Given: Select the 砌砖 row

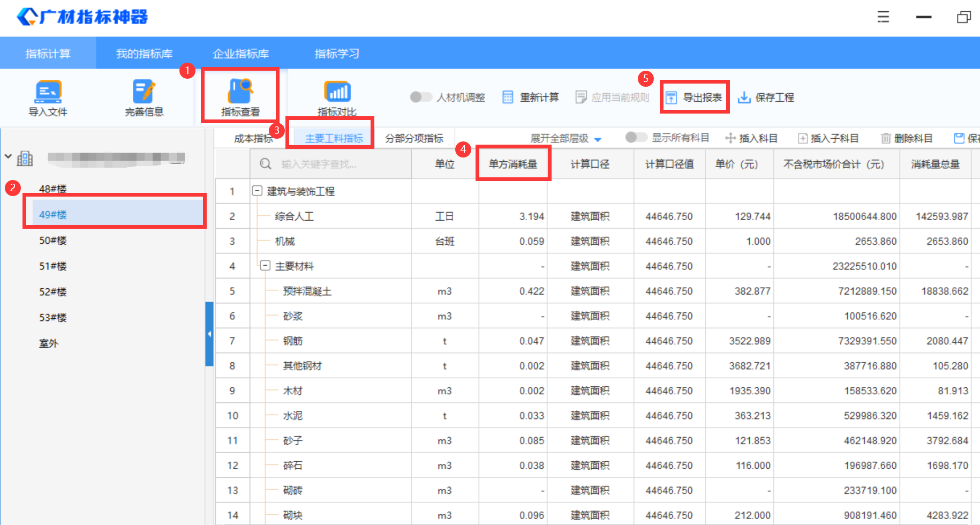Looking at the screenshot, I should 598,490.
